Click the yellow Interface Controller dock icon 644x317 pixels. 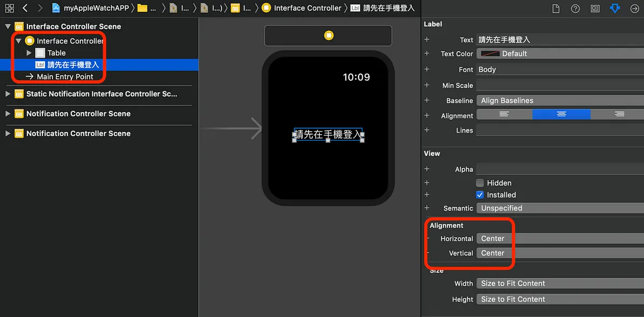tap(328, 35)
